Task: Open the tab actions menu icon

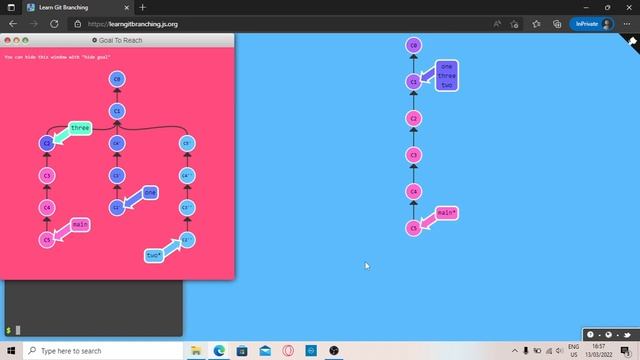Action: (11, 7)
